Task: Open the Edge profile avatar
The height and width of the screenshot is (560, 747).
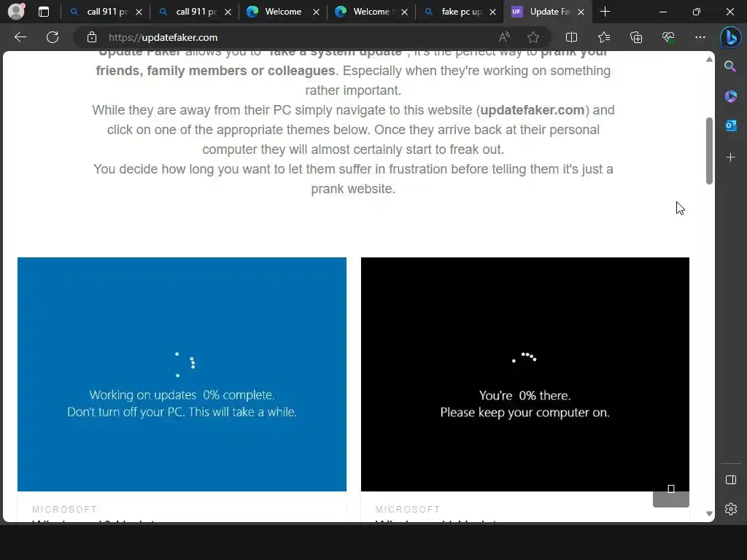Action: coord(16,12)
